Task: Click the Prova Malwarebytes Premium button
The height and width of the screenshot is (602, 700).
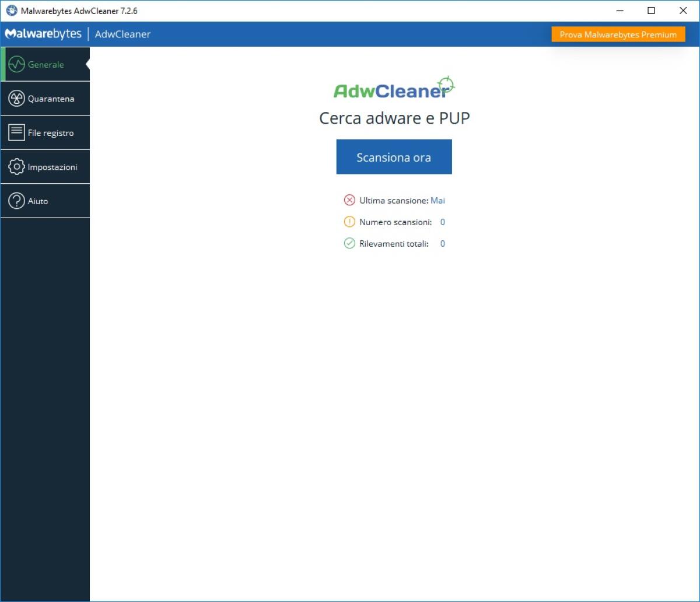Action: (x=618, y=34)
